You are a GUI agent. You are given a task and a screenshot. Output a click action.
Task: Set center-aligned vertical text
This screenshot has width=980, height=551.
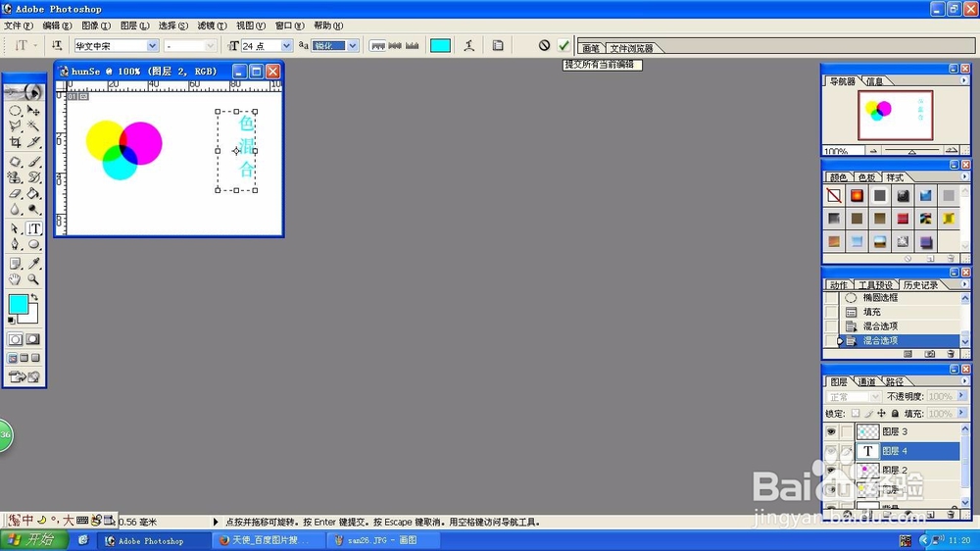pyautogui.click(x=395, y=45)
